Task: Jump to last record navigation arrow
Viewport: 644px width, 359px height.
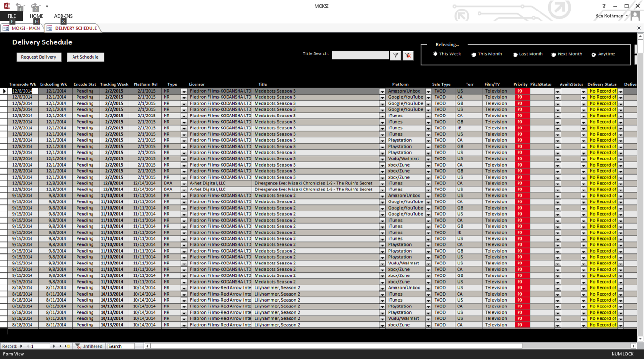Action: 61,346
